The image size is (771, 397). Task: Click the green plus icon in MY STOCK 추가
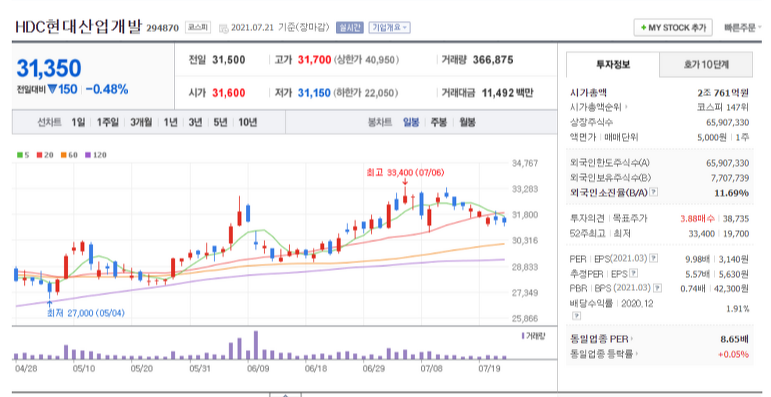(x=643, y=28)
